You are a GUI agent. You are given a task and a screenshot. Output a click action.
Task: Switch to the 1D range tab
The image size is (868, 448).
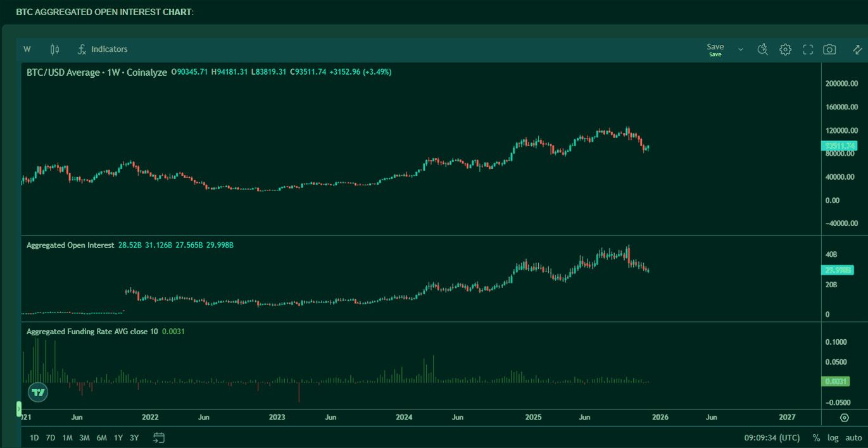pyautogui.click(x=33, y=437)
